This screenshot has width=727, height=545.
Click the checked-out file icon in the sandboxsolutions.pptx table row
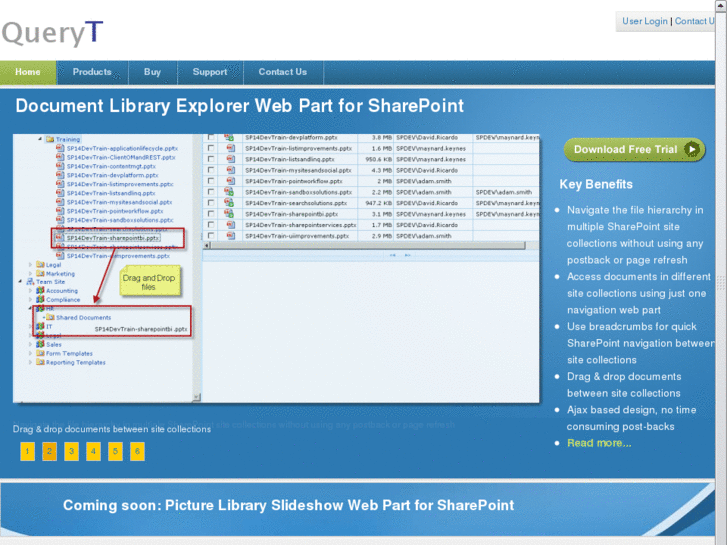coord(229,192)
